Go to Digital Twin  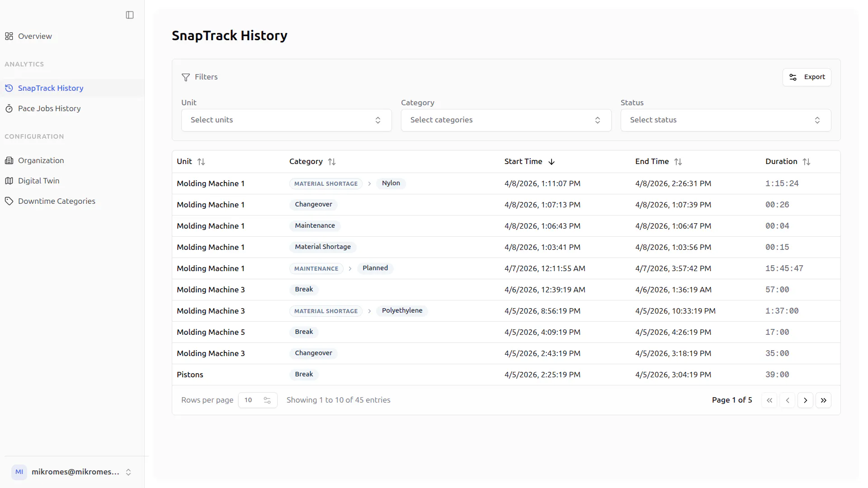pyautogui.click(x=38, y=181)
